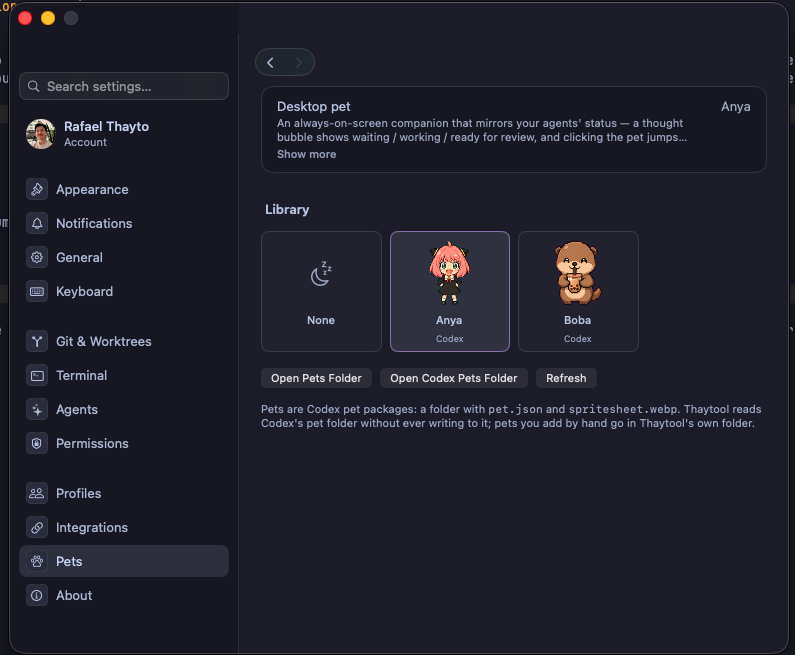The image size is (795, 655).
Task: Click the General gear icon
Action: 37,258
